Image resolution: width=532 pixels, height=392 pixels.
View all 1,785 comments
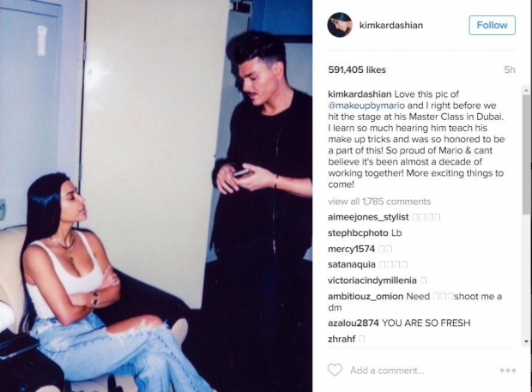tap(379, 202)
